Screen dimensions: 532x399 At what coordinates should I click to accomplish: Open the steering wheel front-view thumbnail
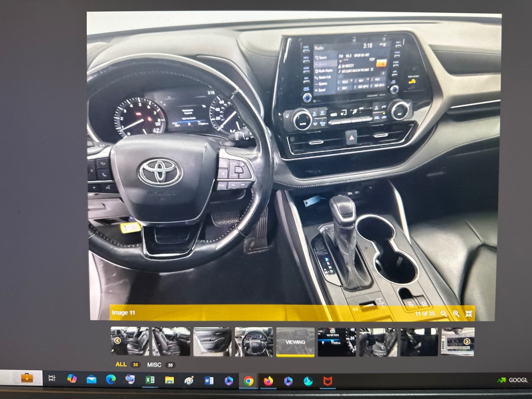pos(254,342)
